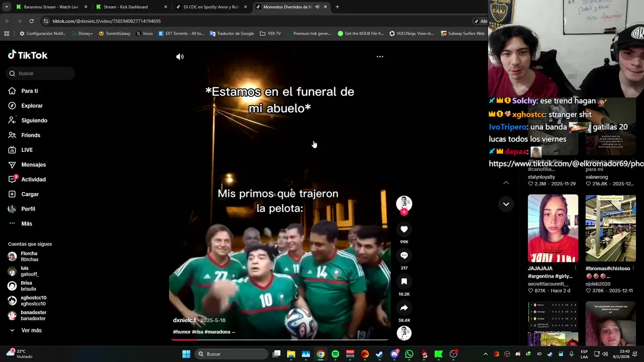The image size is (644, 362).
Task: Open followed account banadexter
Action: click(27, 315)
